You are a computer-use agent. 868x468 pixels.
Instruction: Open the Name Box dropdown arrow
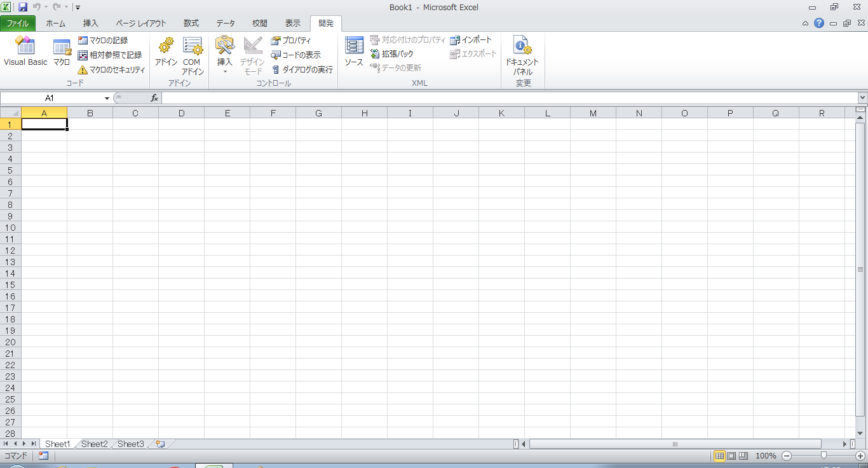pyautogui.click(x=107, y=99)
